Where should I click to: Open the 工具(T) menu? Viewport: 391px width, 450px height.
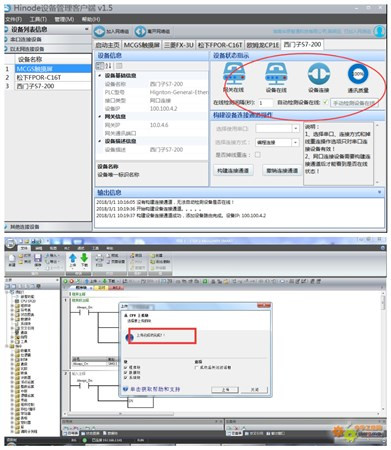[x=38, y=19]
